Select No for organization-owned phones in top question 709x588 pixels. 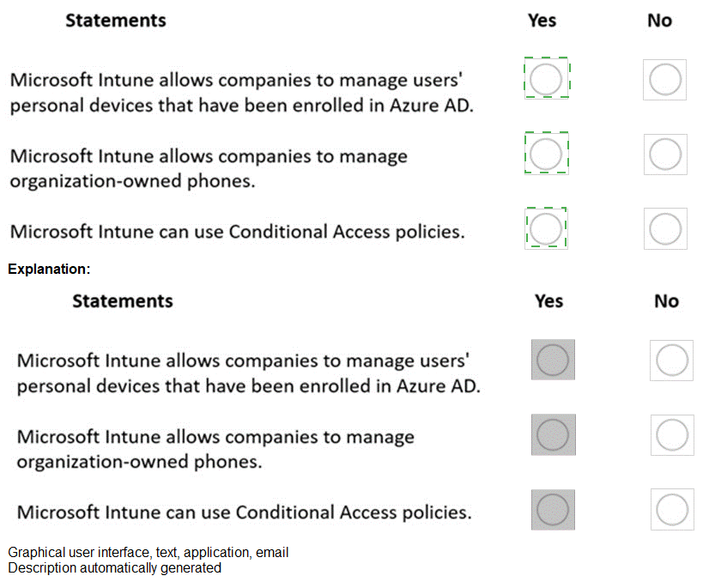(664, 155)
